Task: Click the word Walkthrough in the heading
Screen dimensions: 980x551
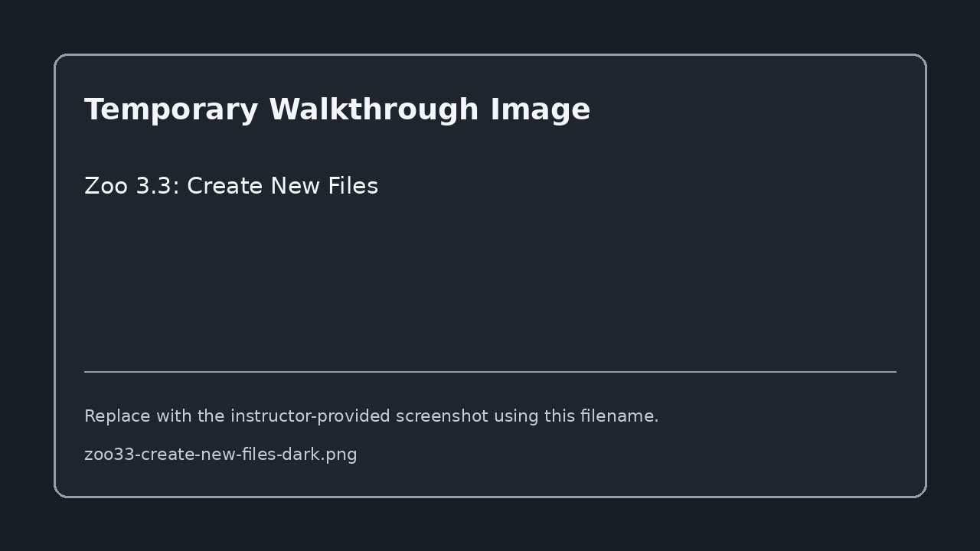Action: click(x=374, y=109)
